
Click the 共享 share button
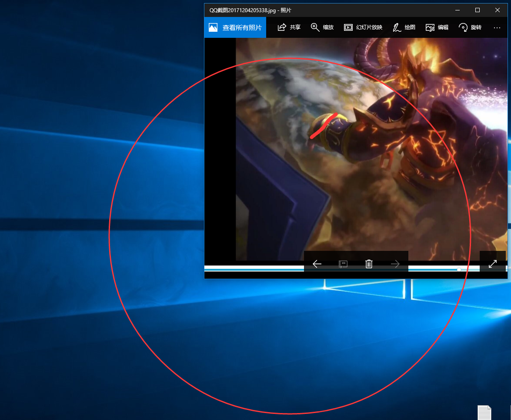[289, 27]
